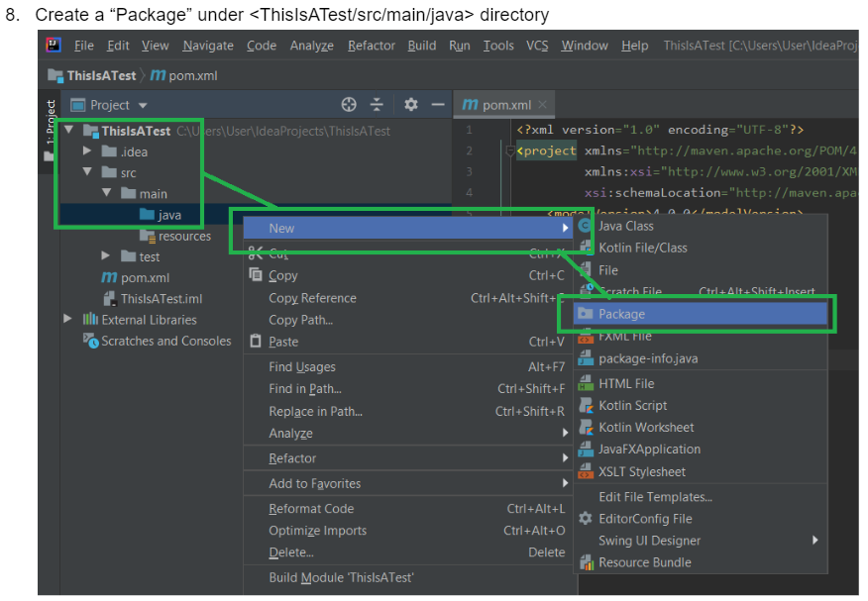Click the Kotlin Script icon

click(586, 405)
